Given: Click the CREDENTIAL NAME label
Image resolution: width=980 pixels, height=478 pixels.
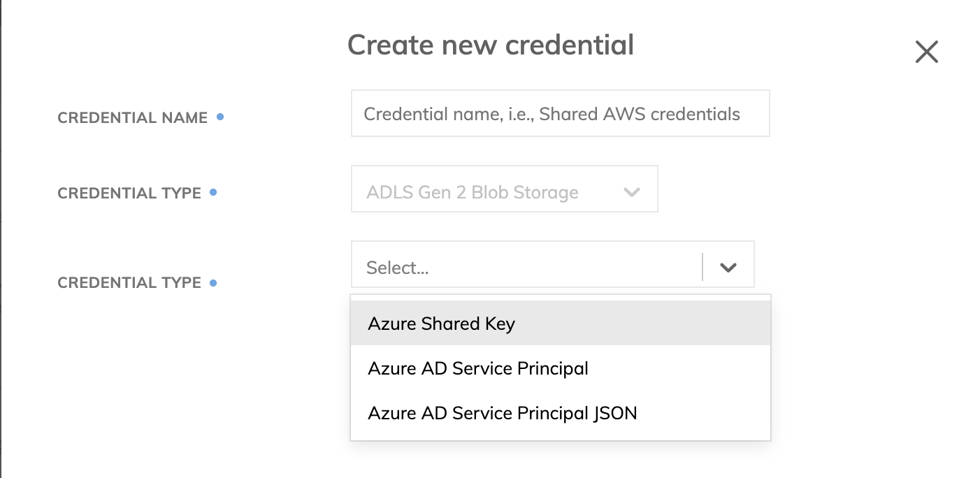Looking at the screenshot, I should coord(132,118).
